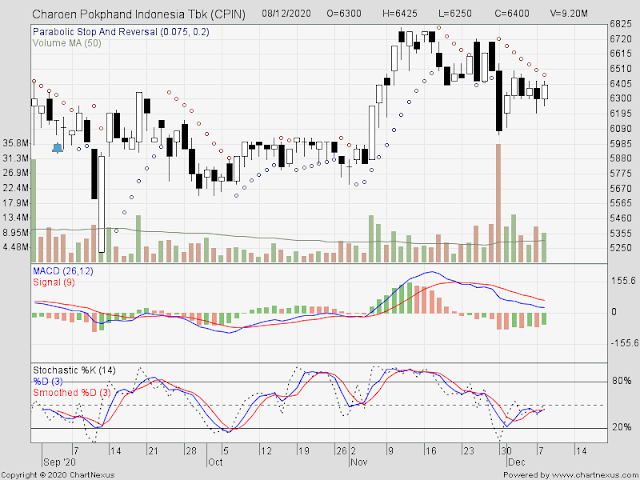The width and height of the screenshot is (640, 480).
Task: Click the volume value V=9.20M
Action: click(x=569, y=13)
